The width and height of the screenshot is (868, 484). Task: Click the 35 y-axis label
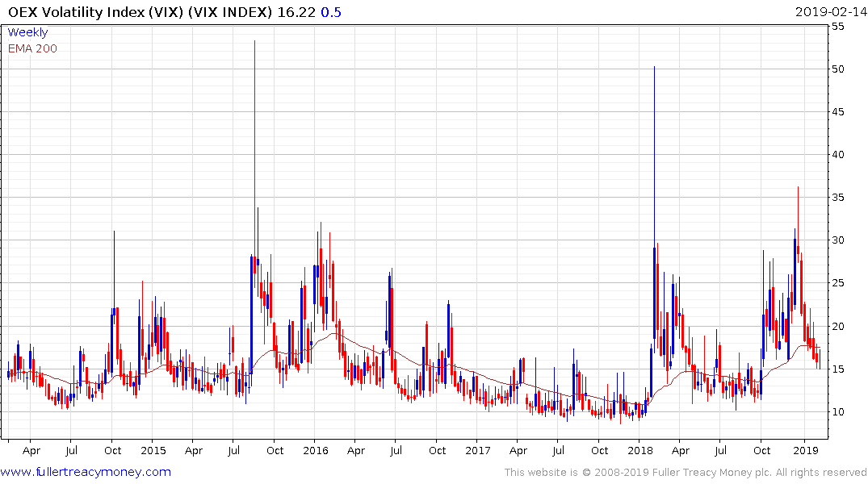tap(837, 198)
